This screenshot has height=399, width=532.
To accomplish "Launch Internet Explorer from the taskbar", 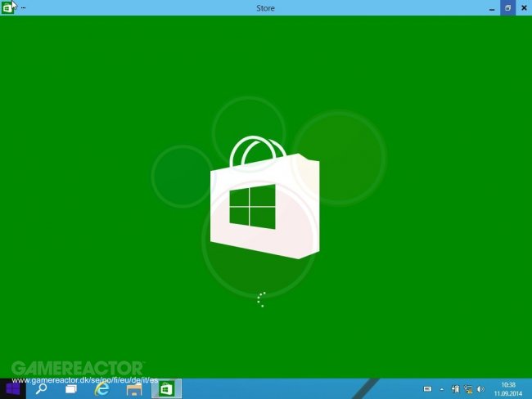I will pyautogui.click(x=102, y=389).
